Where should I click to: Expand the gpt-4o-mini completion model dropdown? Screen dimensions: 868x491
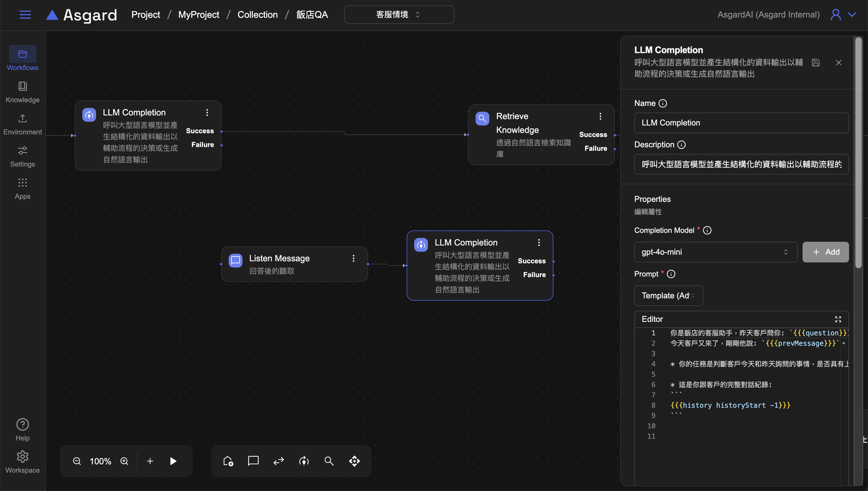(715, 252)
